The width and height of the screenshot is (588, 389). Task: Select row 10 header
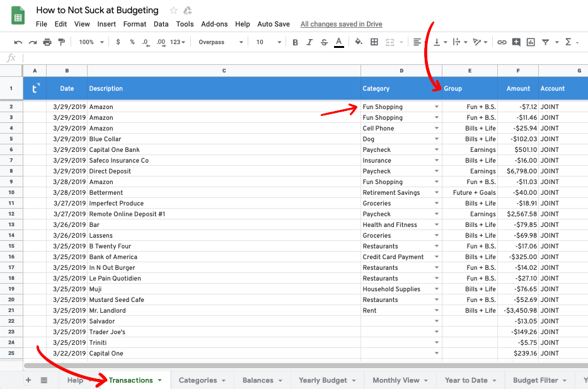point(11,192)
